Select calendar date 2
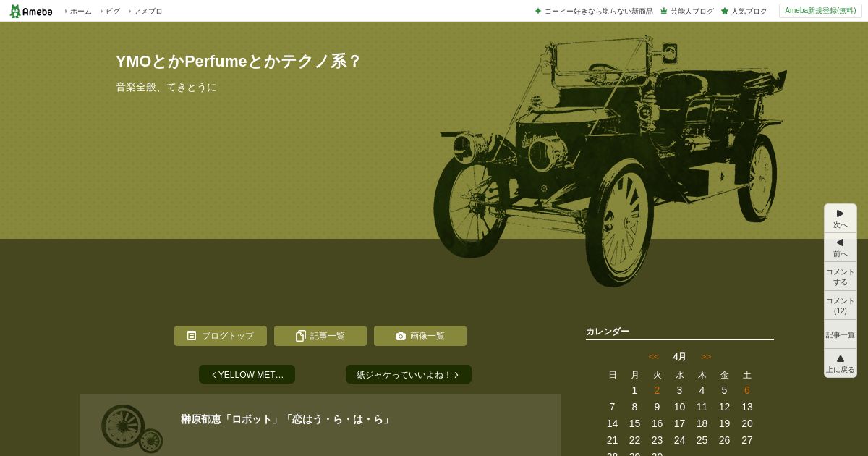 (657, 390)
